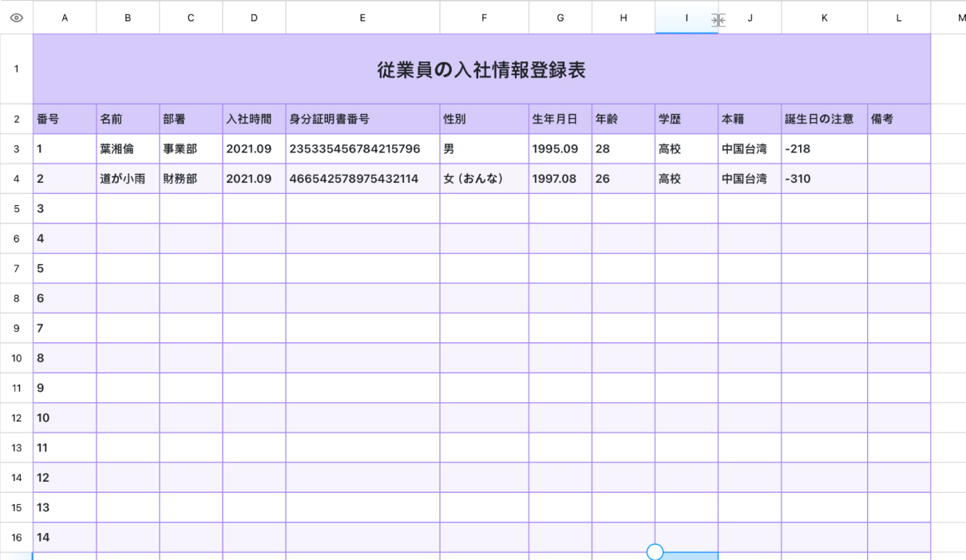Click the 部署 header cell
This screenshot has height=560, width=966.
(x=191, y=119)
